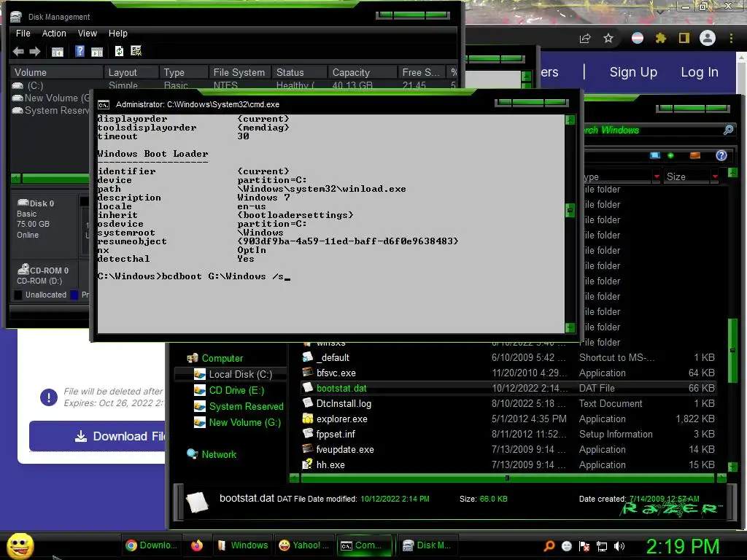Open Type column filter dropdown arrow
Image resolution: width=747 pixels, height=560 pixels.
[657, 176]
